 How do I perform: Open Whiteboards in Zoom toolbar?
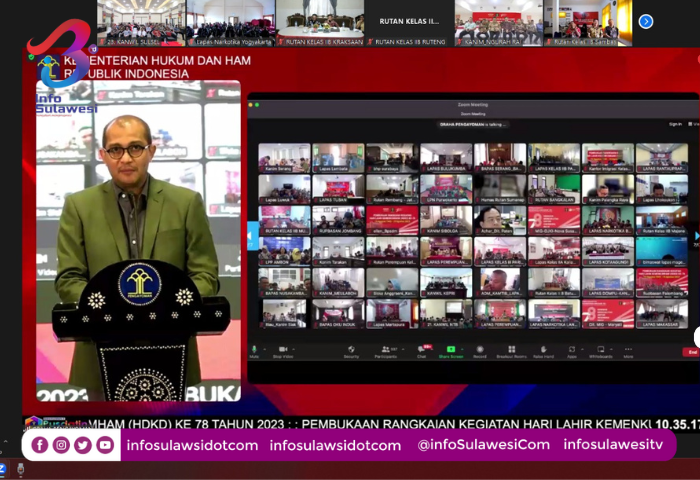(600, 350)
